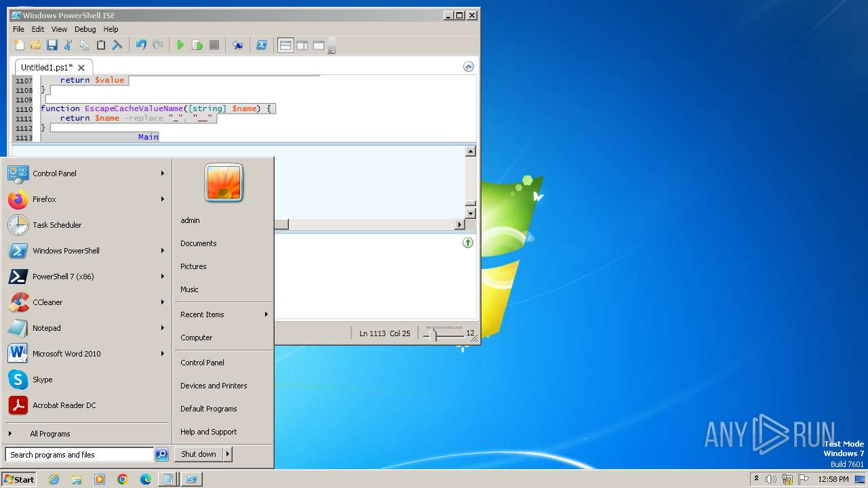
Task: Click the output pane scroll up arrow
Action: (x=471, y=151)
